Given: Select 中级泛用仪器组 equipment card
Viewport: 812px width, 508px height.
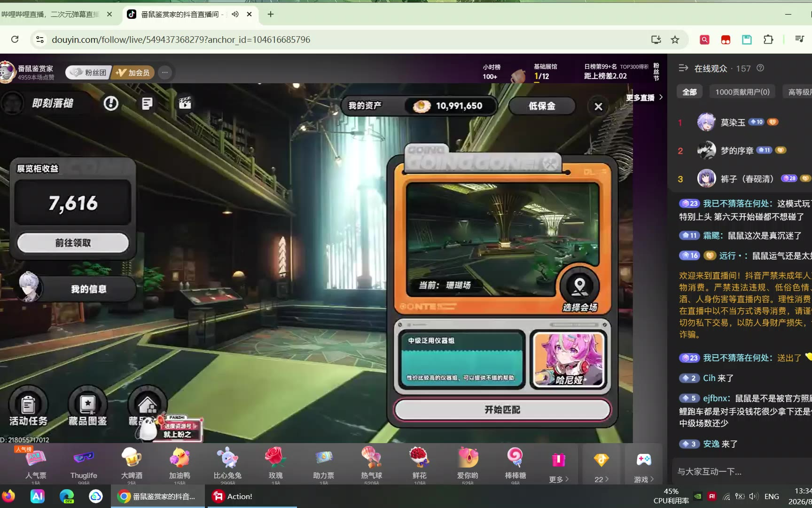Looking at the screenshot, I should click(x=461, y=359).
